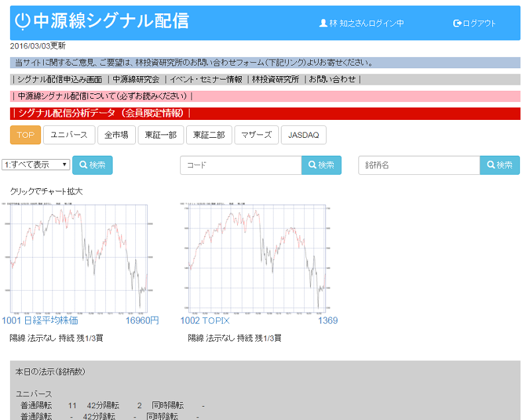
Task: Click into the コード input field
Action: point(240,165)
